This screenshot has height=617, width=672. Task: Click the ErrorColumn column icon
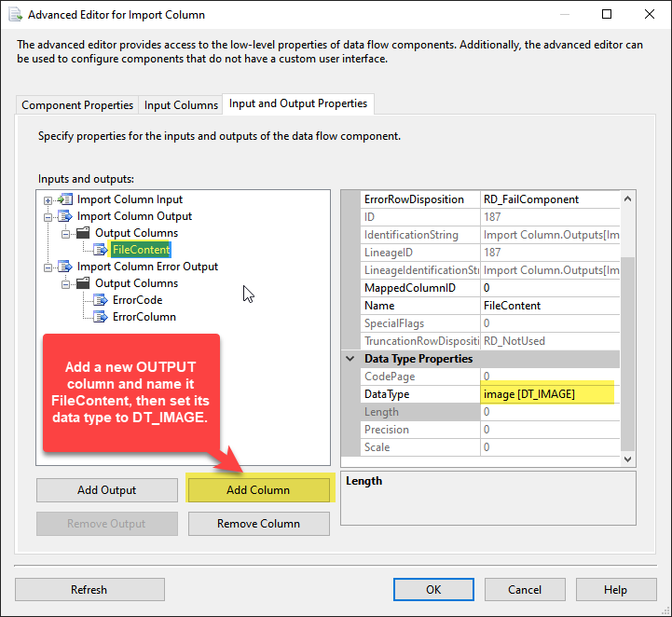pyautogui.click(x=100, y=317)
